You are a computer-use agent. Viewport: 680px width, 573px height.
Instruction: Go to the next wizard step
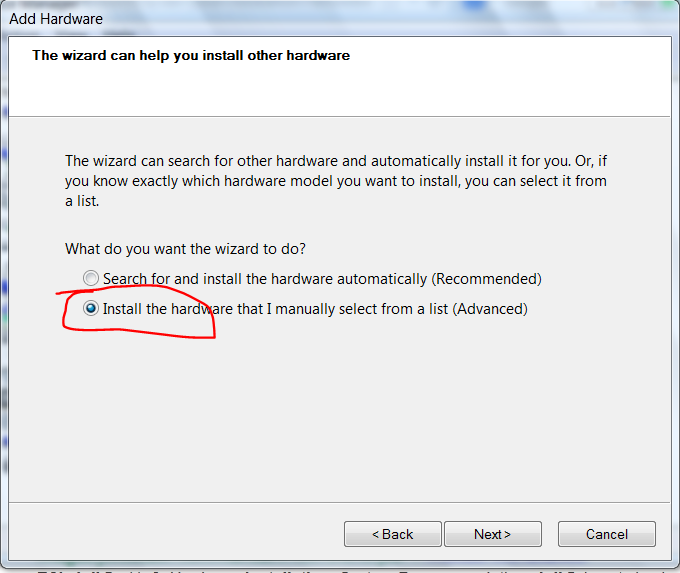tap(493, 534)
